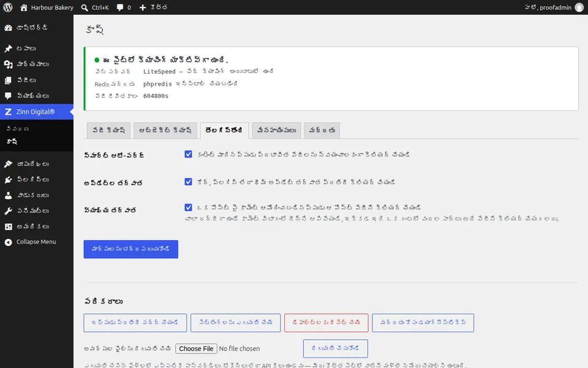Switch to the Page Cache tab

(108, 130)
